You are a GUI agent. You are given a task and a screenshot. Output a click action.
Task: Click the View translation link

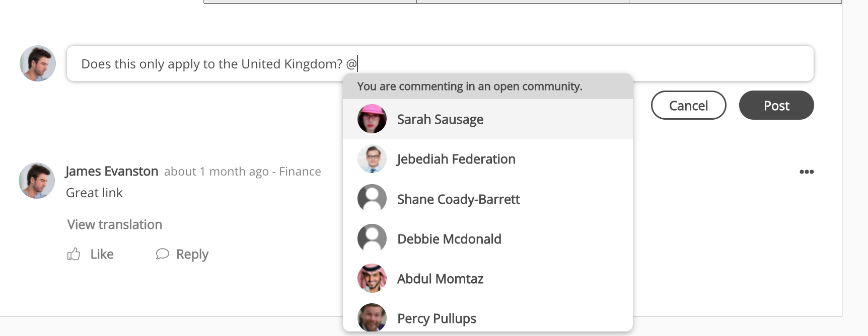click(x=115, y=224)
